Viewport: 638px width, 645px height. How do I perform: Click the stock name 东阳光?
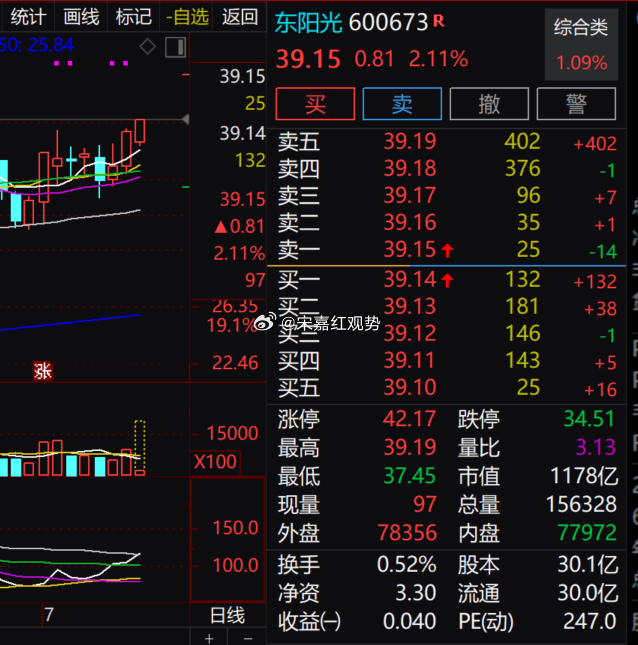coord(308,22)
